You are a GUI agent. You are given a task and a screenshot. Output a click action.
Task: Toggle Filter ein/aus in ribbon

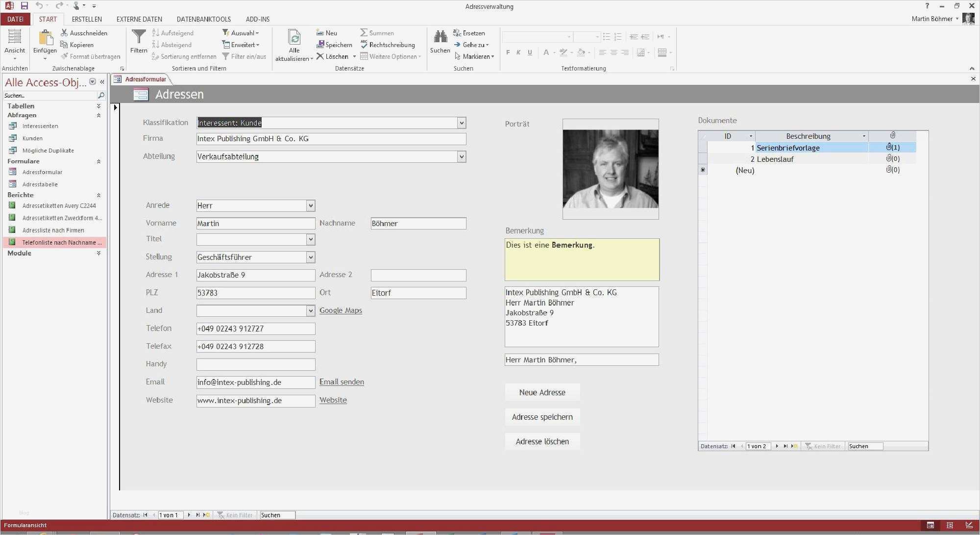tap(244, 56)
